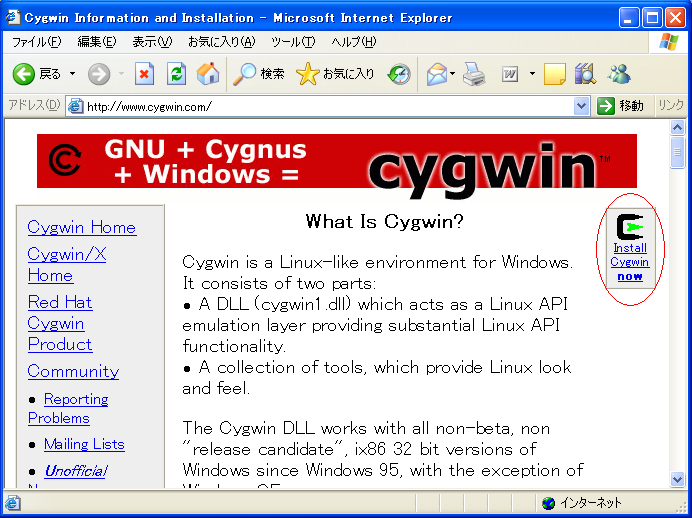Click the greyed Forward arrow button
The height and width of the screenshot is (518, 692).
point(99,74)
